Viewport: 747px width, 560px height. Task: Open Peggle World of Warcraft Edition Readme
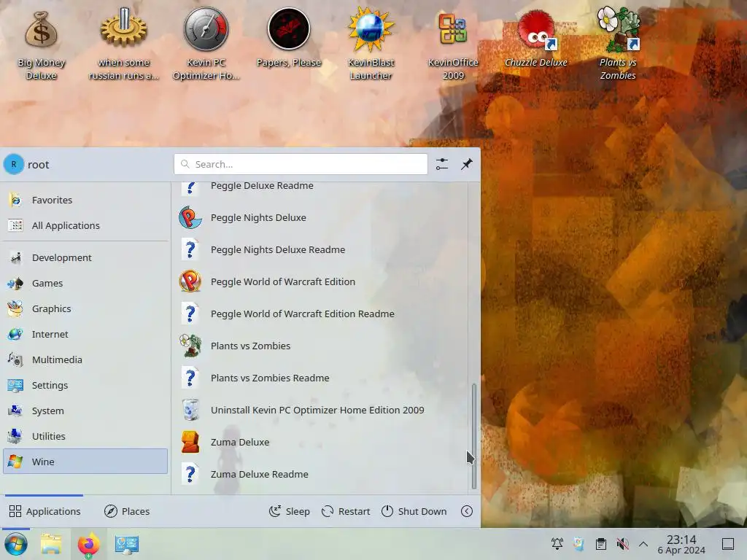[x=320, y=314]
